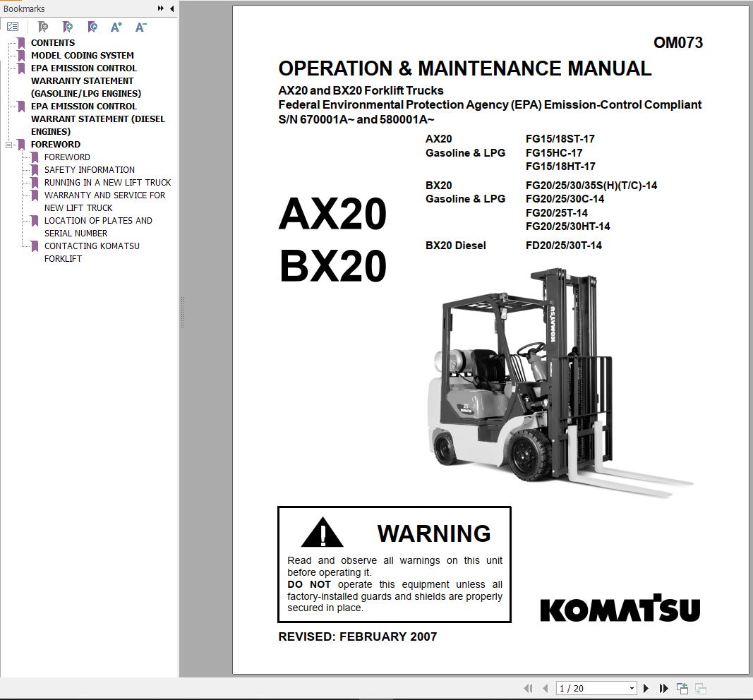
Task: Click the add new bookmark icon
Action: [x=67, y=27]
